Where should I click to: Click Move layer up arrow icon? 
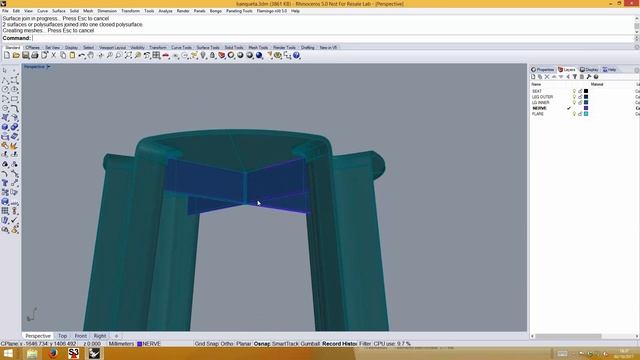click(x=554, y=77)
